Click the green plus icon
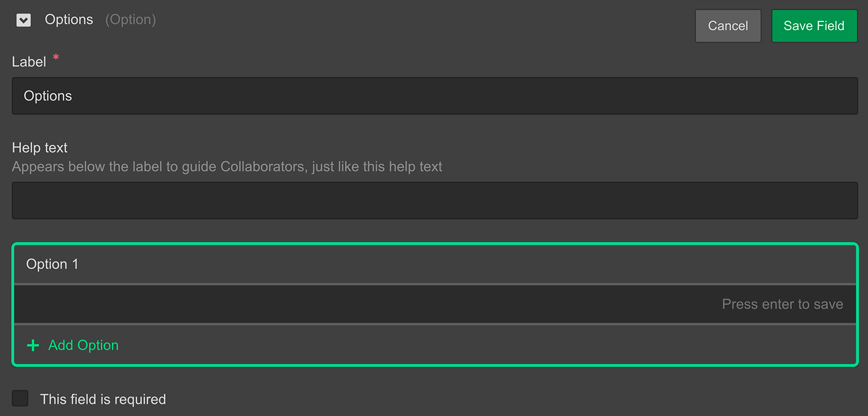Image resolution: width=868 pixels, height=416 pixels. [33, 345]
